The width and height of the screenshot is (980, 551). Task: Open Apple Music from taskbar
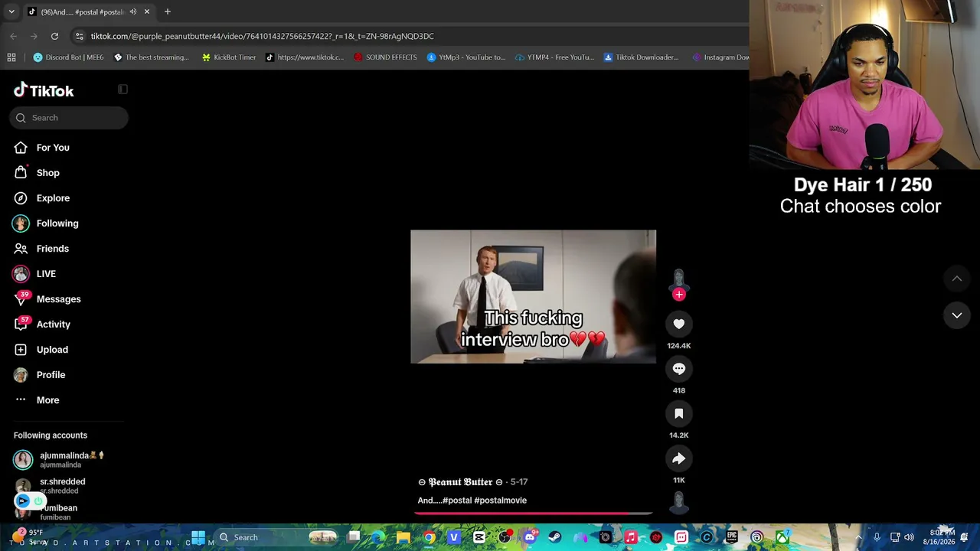pos(631,537)
